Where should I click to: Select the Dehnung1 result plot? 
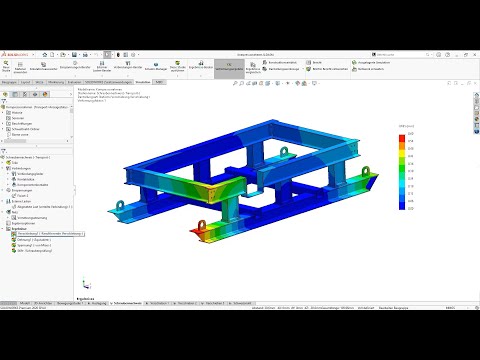[x=34, y=240]
